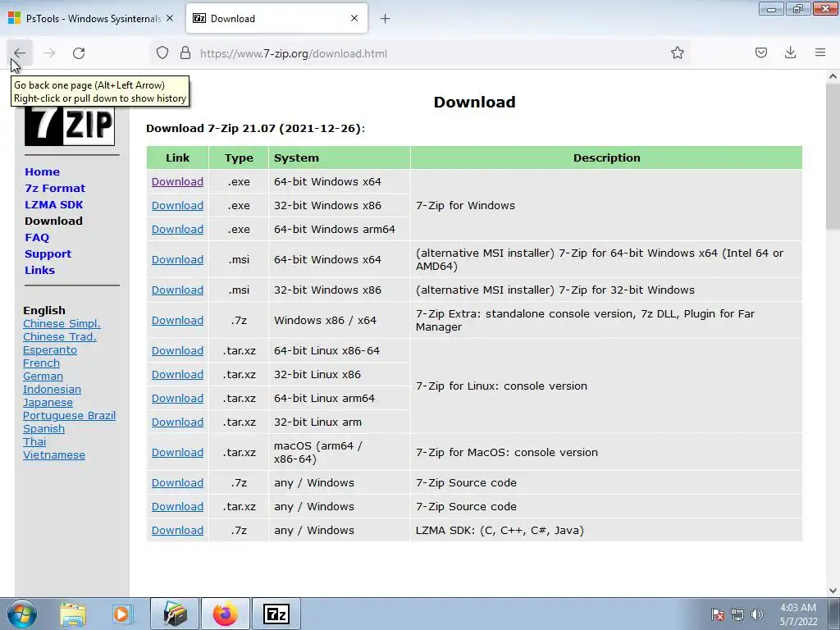The image size is (840, 630).
Task: Open the WinRAR books taskbar icon
Action: pos(175,614)
